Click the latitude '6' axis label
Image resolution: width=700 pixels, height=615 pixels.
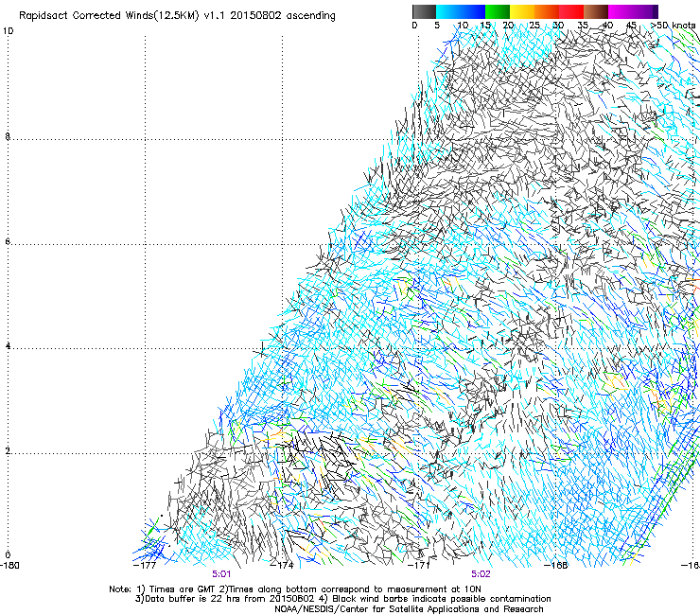tap(8, 241)
